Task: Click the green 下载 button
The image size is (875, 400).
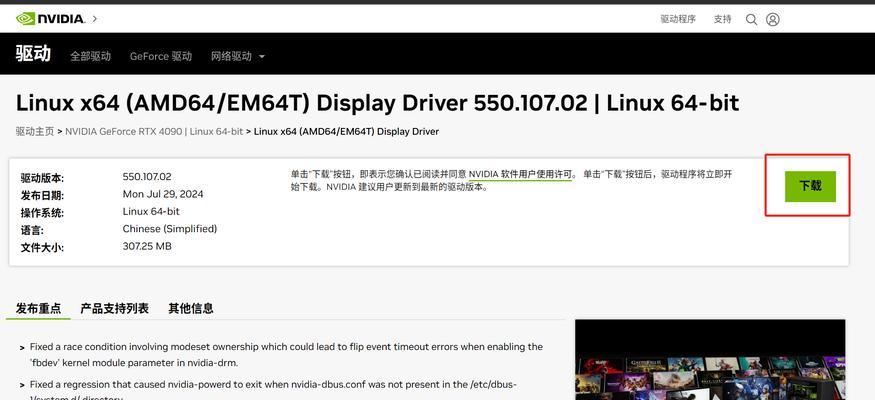Action: (810, 186)
